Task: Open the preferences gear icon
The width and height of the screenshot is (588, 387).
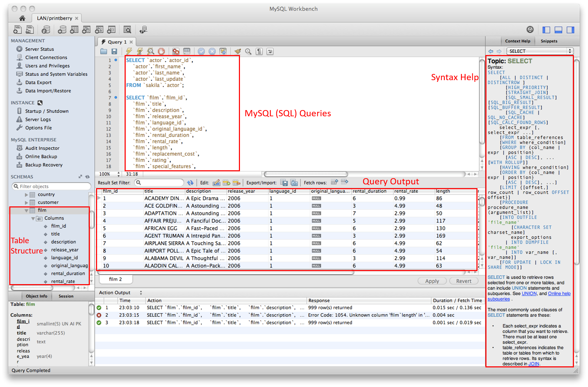Action: [x=530, y=30]
